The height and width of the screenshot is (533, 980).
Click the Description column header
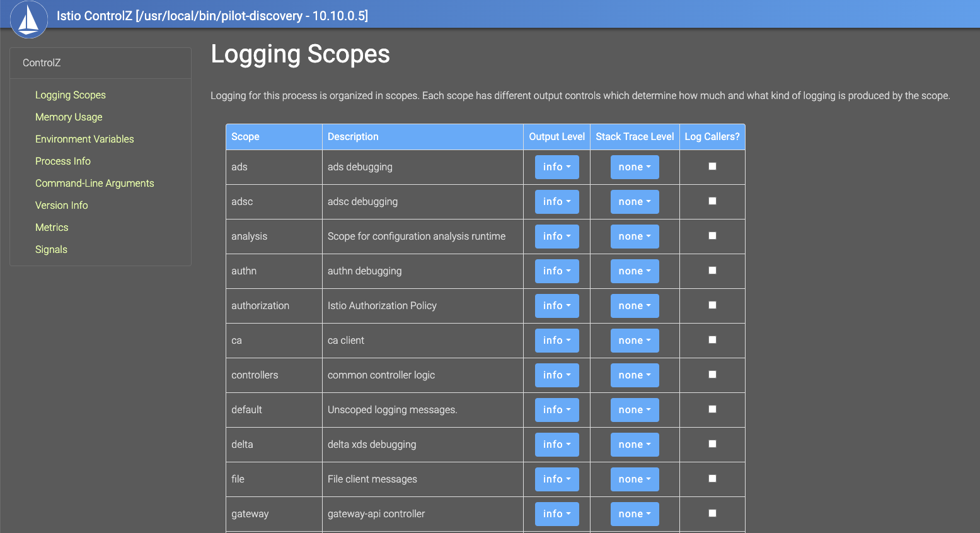(423, 137)
